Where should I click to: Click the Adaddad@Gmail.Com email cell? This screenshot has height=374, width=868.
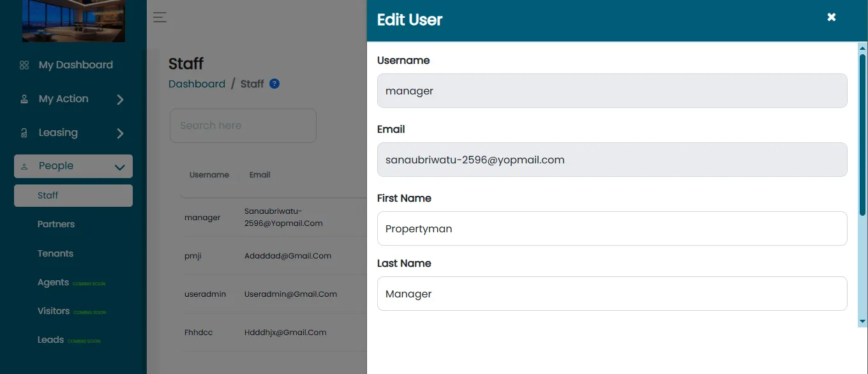(288, 256)
